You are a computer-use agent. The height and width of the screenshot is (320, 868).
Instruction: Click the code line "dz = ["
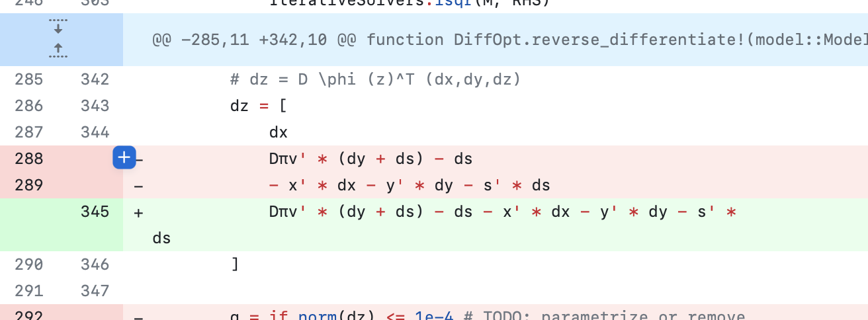pos(259,106)
